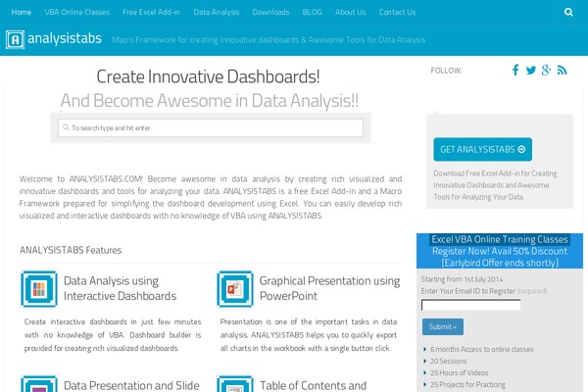Open the Facebook follow icon
This screenshot has height=392, width=588.
click(515, 71)
